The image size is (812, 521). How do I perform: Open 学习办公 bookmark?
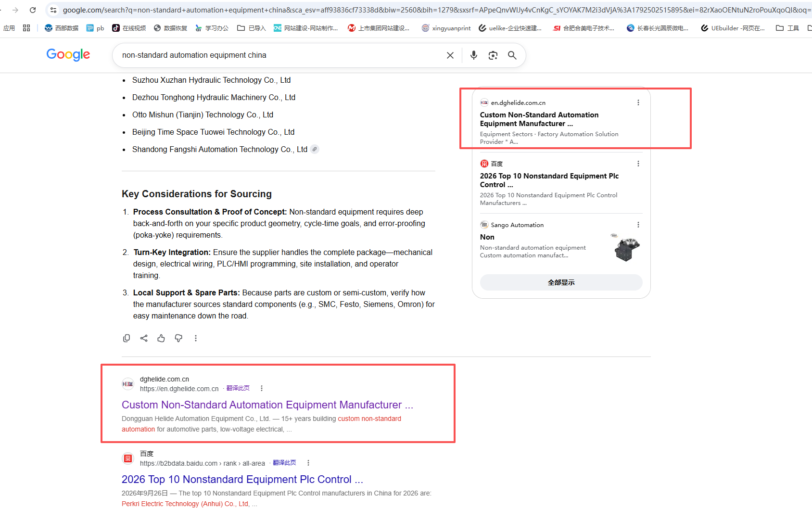tap(212, 28)
